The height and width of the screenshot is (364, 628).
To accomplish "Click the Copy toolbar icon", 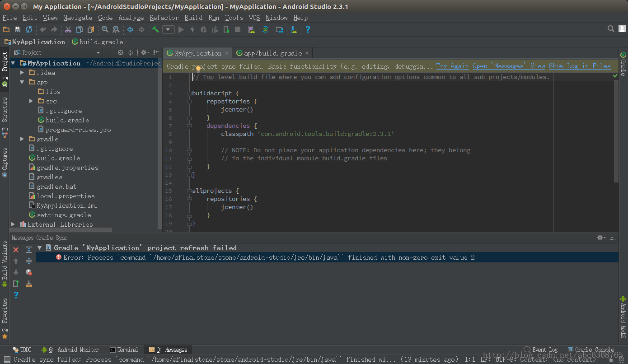I will coord(80,29).
